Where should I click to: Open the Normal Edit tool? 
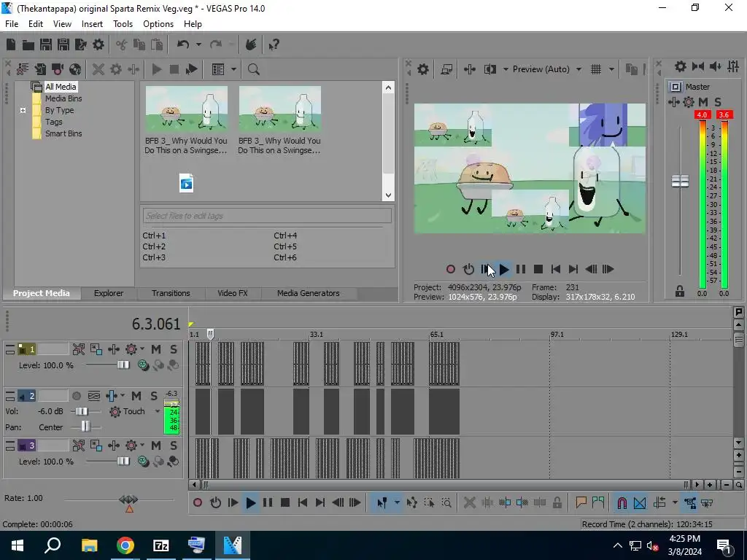point(382,502)
